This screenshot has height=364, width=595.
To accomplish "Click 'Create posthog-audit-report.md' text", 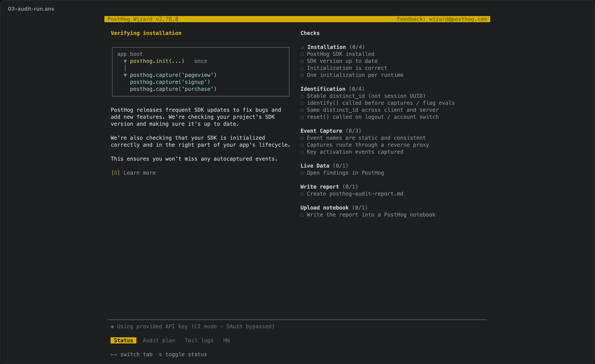I will pos(355,194).
